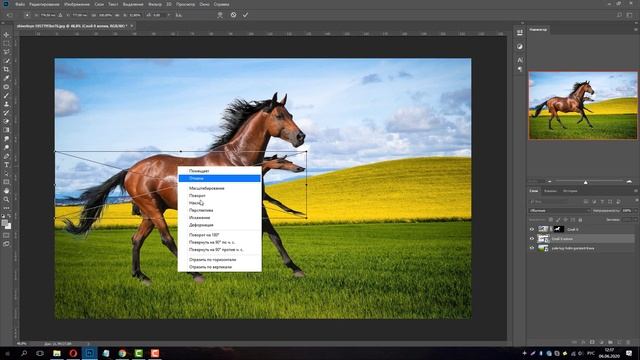Open the layer fill dropdown arrow
640x360 pixels.
click(635, 220)
